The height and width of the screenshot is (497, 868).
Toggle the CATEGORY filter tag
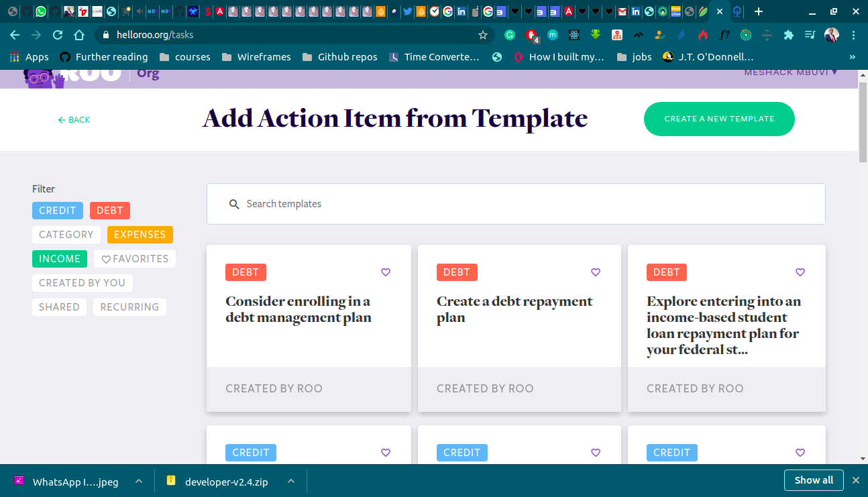pyautogui.click(x=66, y=235)
